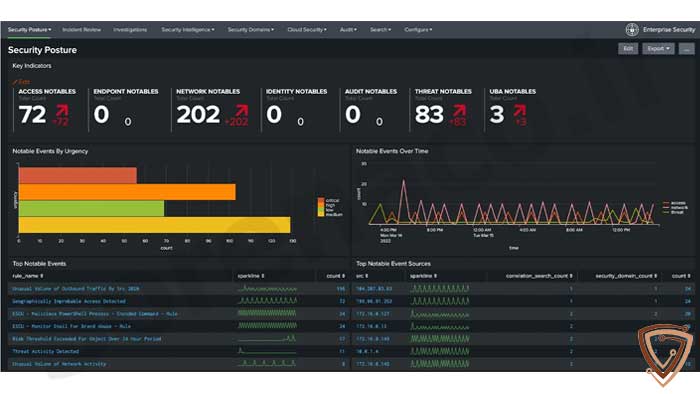
Task: Click the Threat Notables red trend arrow
Action: coord(459,110)
